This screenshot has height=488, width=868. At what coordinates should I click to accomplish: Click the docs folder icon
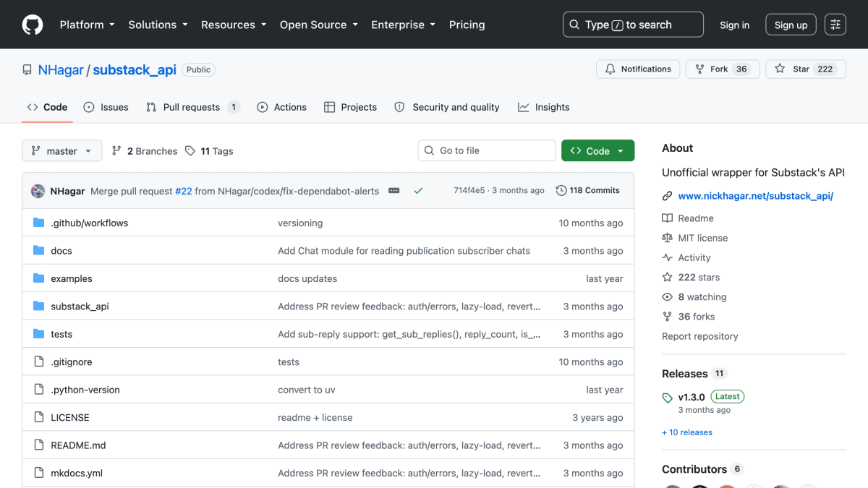(x=39, y=251)
